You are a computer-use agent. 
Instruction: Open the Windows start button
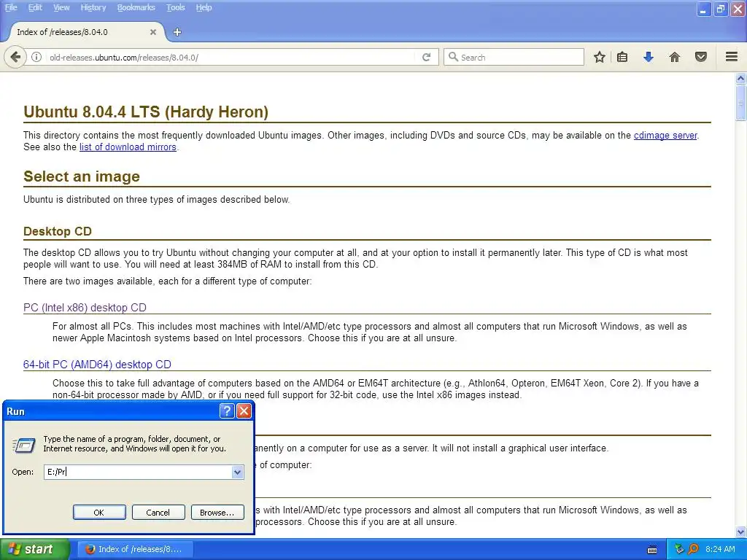point(34,549)
